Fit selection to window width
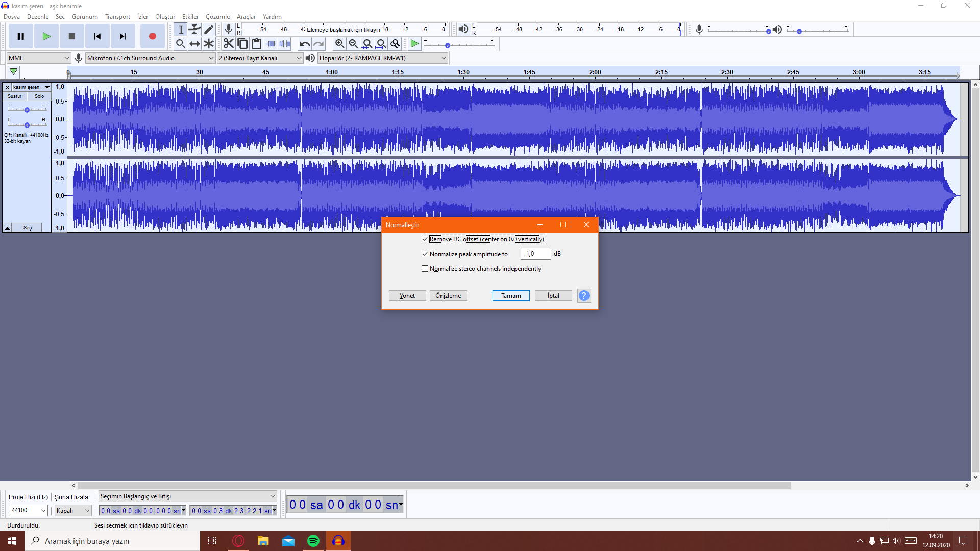The image size is (980, 551). (367, 44)
